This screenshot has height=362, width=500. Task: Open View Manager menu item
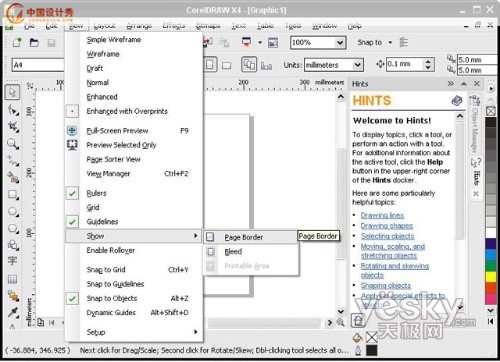134,174
